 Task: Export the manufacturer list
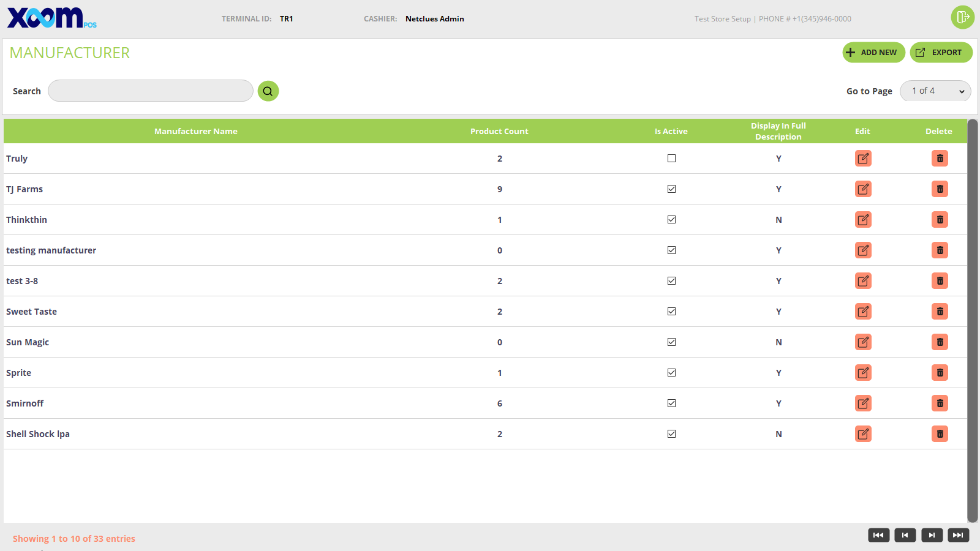click(x=941, y=53)
